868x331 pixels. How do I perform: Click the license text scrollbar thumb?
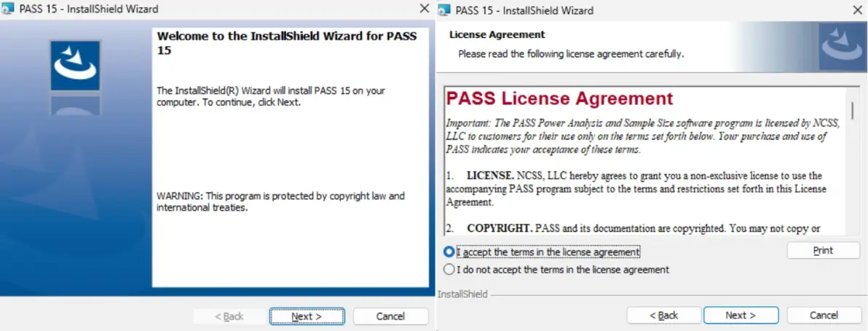pyautogui.click(x=852, y=110)
